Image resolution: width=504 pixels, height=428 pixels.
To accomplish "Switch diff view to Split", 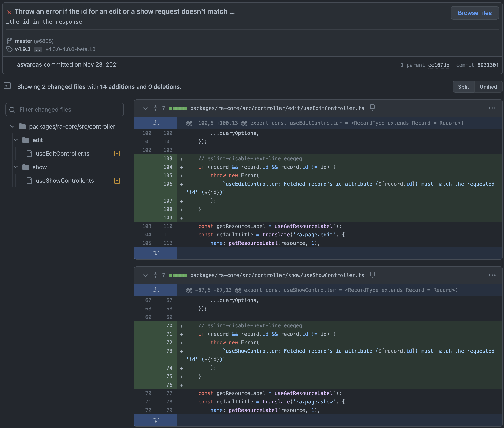I will pyautogui.click(x=463, y=87).
